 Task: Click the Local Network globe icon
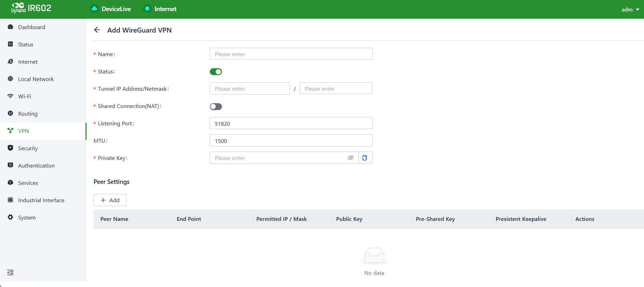(10, 79)
